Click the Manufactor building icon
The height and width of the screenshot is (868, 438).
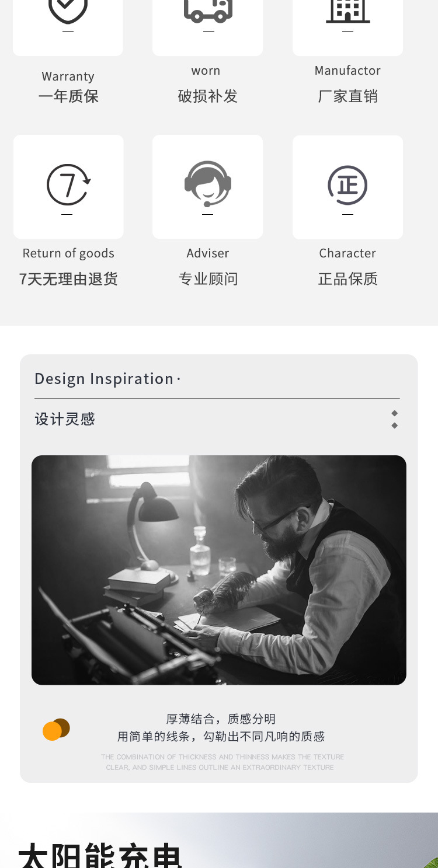click(x=347, y=11)
